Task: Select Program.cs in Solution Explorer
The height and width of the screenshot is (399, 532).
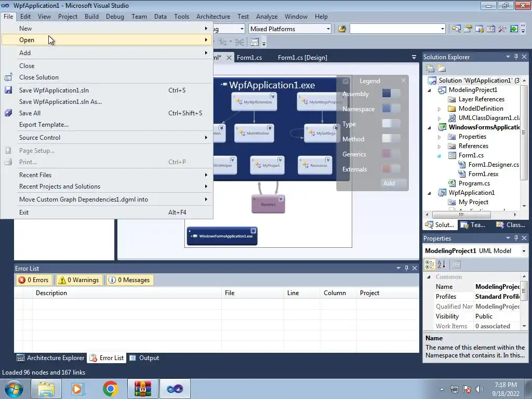Action: 474,183
